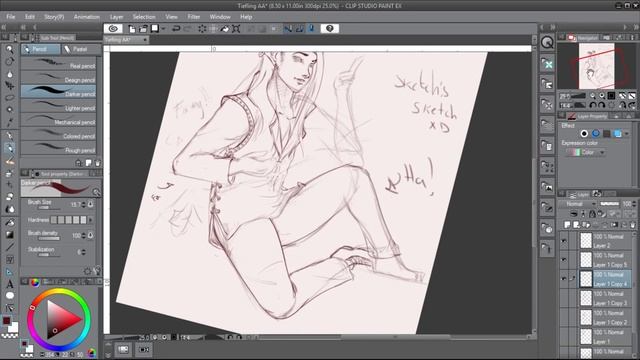Click inside the color wheel triangle
Viewport: 640px width, 360px height.
(x=60, y=319)
